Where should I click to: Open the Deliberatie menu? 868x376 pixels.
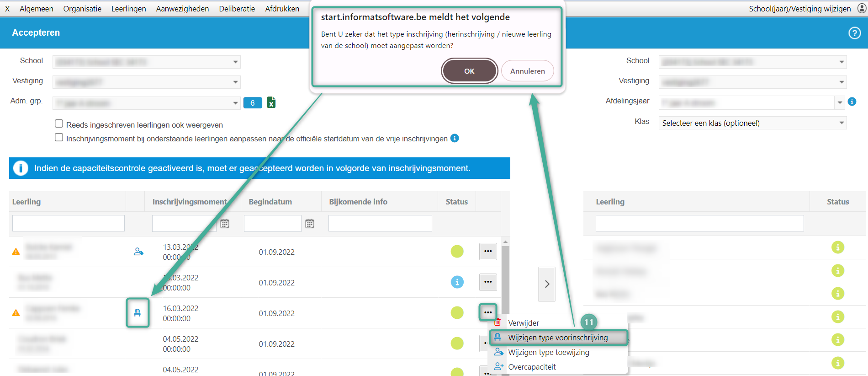click(x=237, y=9)
